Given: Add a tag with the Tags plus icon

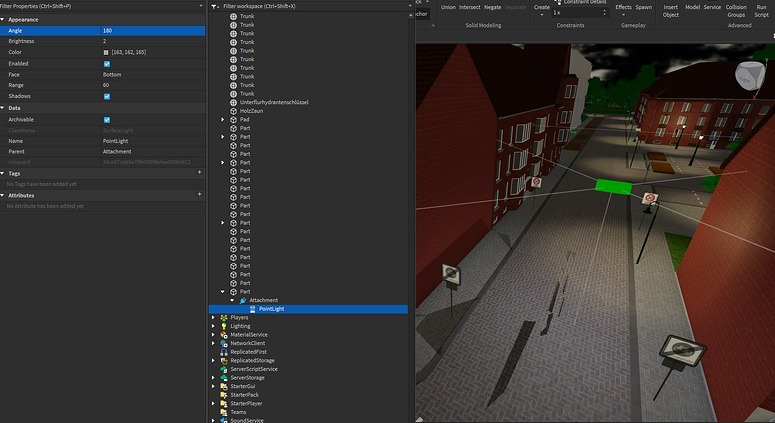Looking at the screenshot, I should [200, 172].
